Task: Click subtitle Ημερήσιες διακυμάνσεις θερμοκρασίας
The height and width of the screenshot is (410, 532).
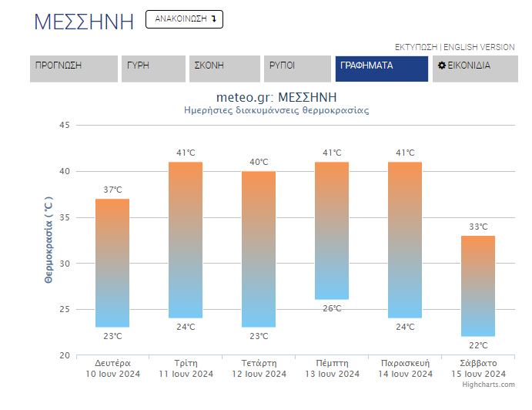Action: pyautogui.click(x=276, y=110)
